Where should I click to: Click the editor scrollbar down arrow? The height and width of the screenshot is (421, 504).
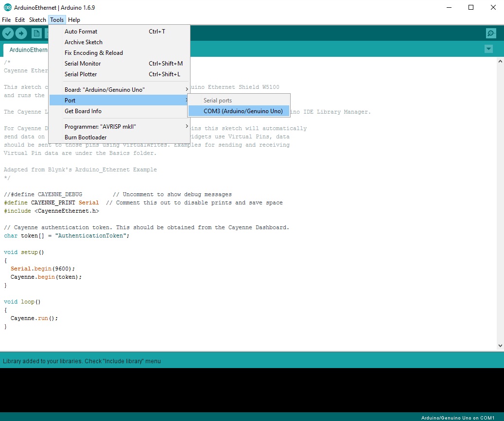pyautogui.click(x=500, y=346)
